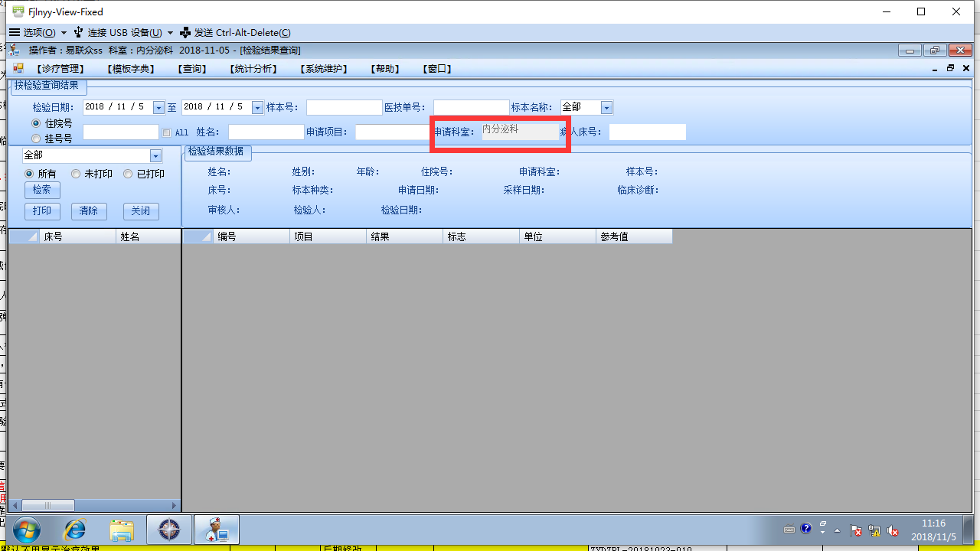The image size is (980, 551).
Task: Click the 编号 column header
Action: pyautogui.click(x=251, y=237)
